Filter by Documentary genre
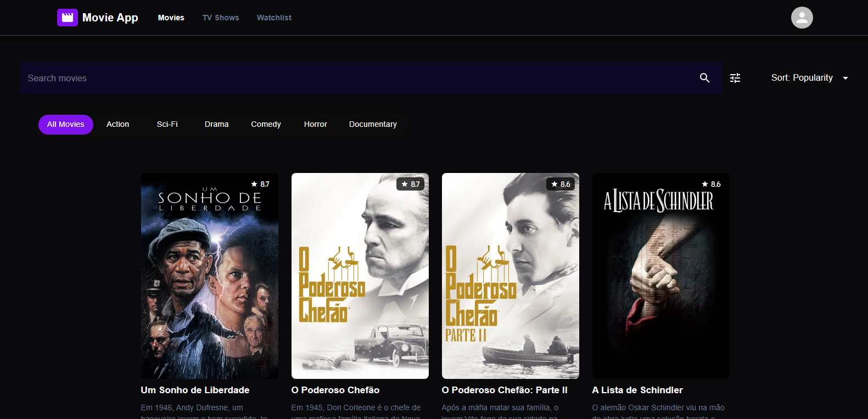 tap(373, 124)
